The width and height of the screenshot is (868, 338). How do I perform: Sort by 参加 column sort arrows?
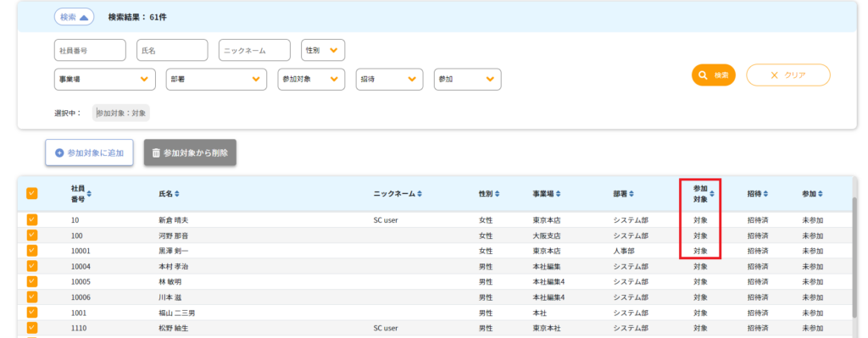click(821, 194)
